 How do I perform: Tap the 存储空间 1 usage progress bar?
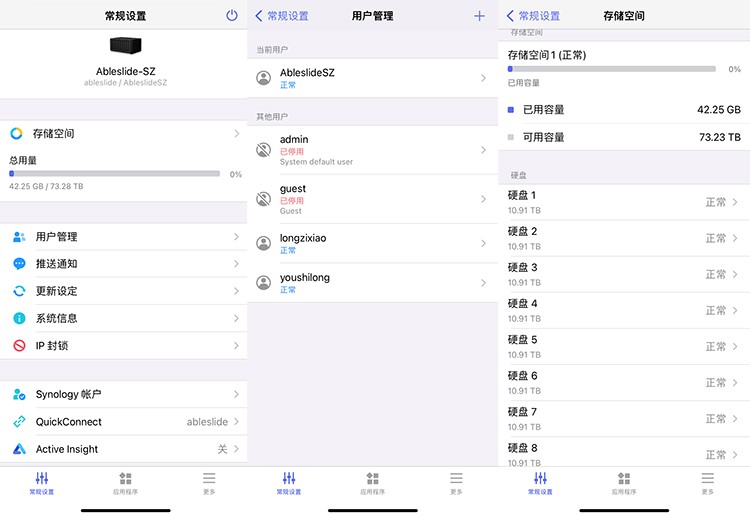point(612,69)
